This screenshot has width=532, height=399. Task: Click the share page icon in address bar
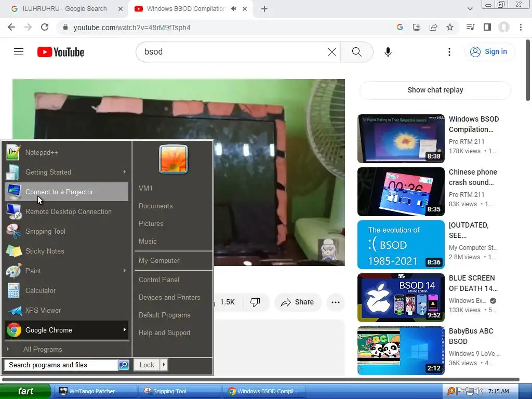(x=433, y=27)
